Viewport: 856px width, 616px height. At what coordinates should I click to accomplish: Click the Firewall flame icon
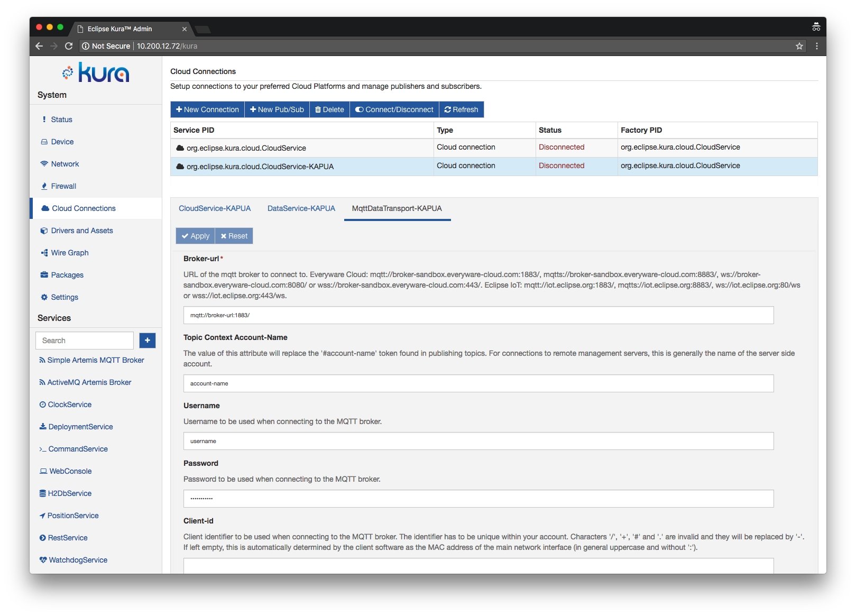tap(44, 186)
